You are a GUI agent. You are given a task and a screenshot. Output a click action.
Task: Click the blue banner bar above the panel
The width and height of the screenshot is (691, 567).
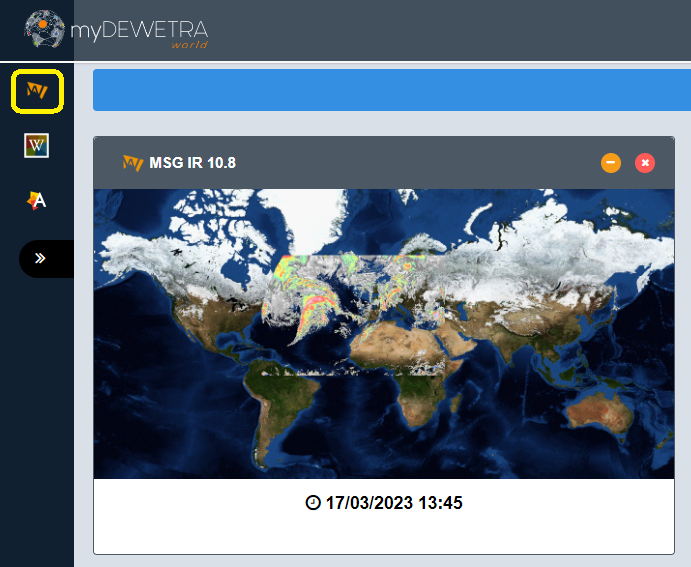coord(390,91)
